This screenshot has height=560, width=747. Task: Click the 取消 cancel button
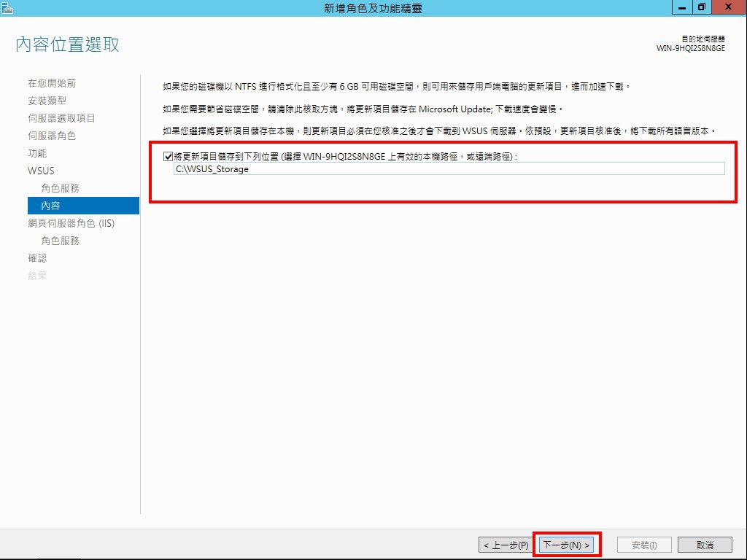(x=705, y=545)
